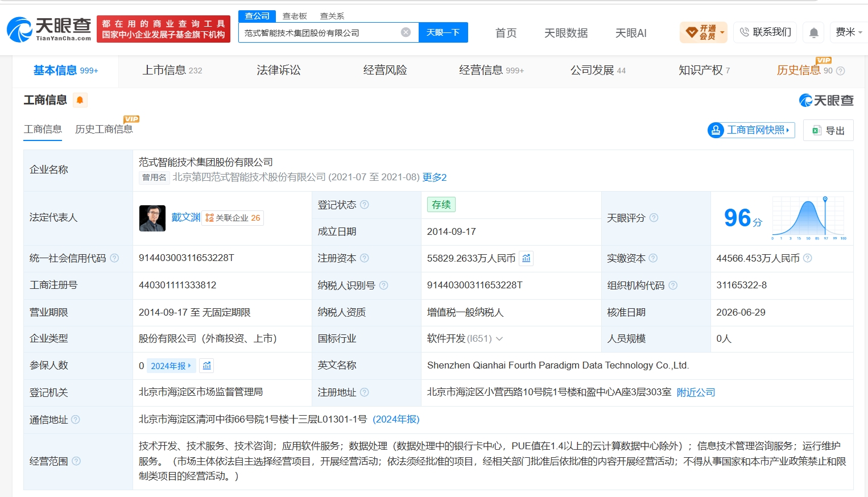Open 经营信息 tab

[491, 71]
